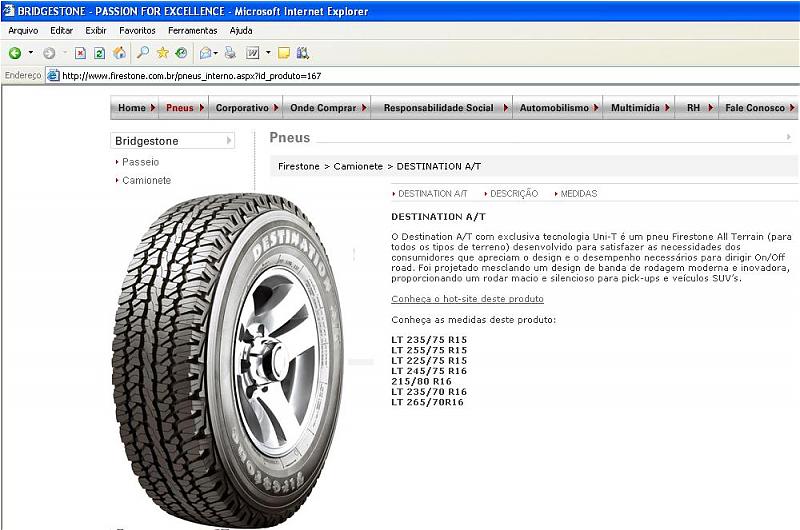Click the Edit with Word icon

click(x=253, y=53)
